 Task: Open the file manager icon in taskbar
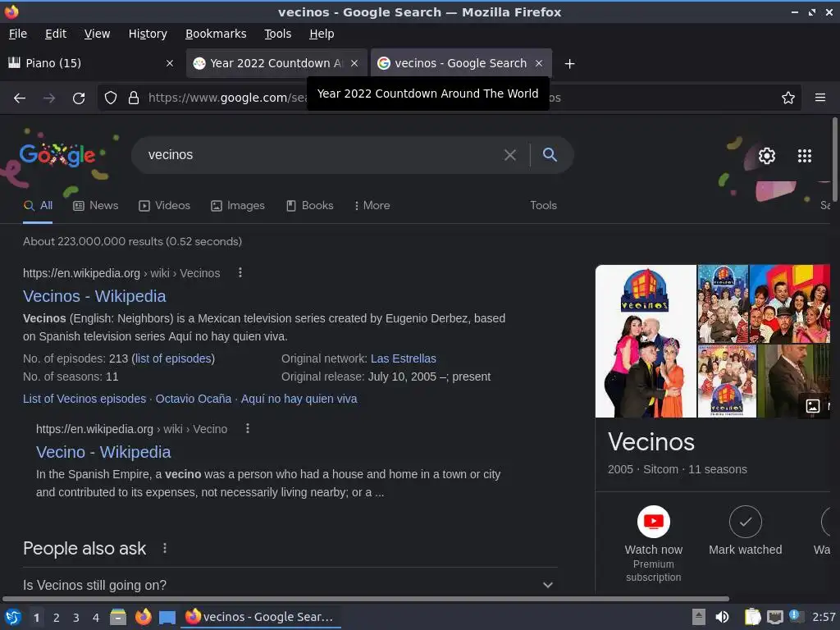tap(118, 617)
